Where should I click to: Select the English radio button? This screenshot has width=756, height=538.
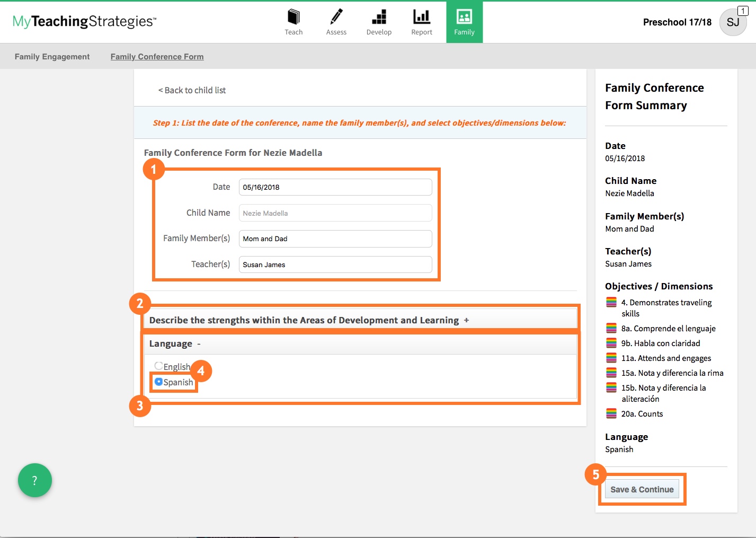158,365
